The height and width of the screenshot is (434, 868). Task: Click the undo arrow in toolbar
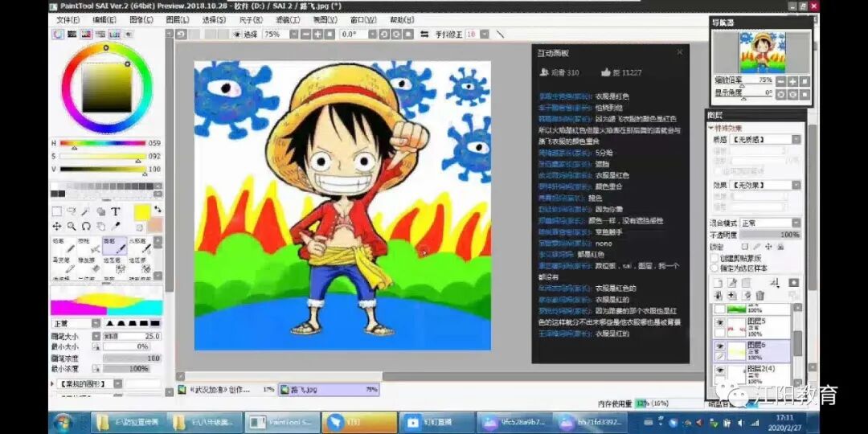point(181,34)
